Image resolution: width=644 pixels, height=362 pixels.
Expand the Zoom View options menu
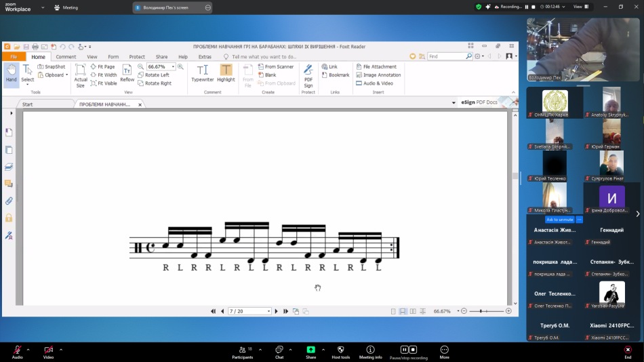580,7
